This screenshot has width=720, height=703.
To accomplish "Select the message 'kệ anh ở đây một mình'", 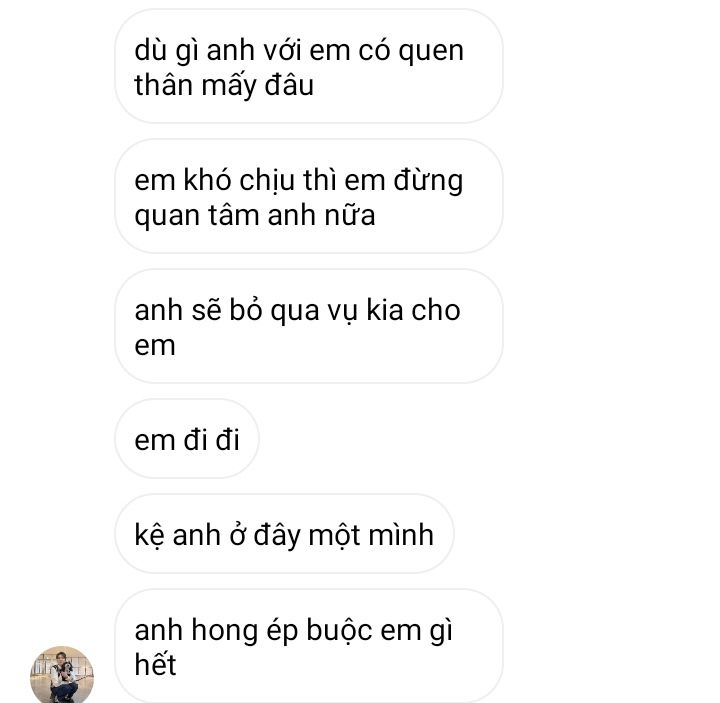I will (284, 534).
